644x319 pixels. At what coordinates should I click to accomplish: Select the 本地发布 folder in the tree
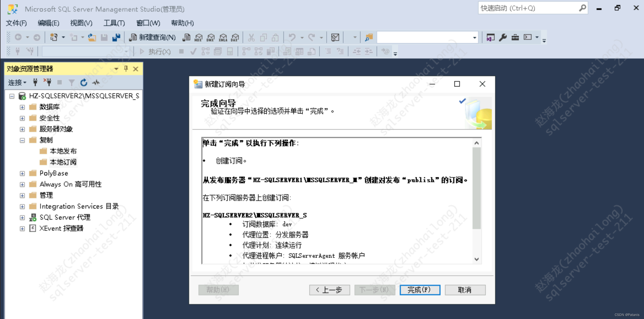click(x=63, y=151)
